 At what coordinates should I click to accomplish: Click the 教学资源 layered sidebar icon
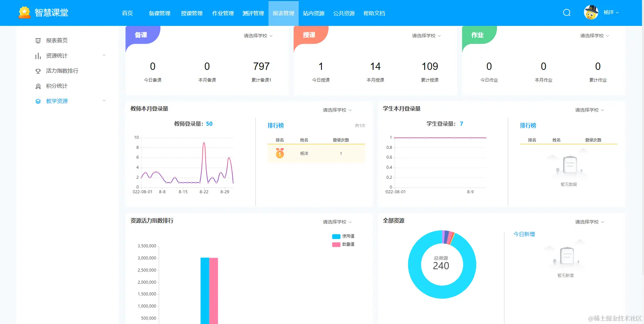(x=38, y=101)
